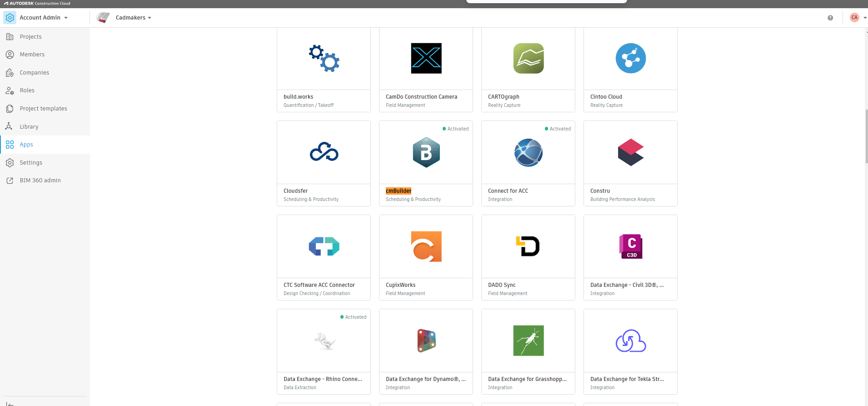Select the CARTOgraph green app icon

529,58
